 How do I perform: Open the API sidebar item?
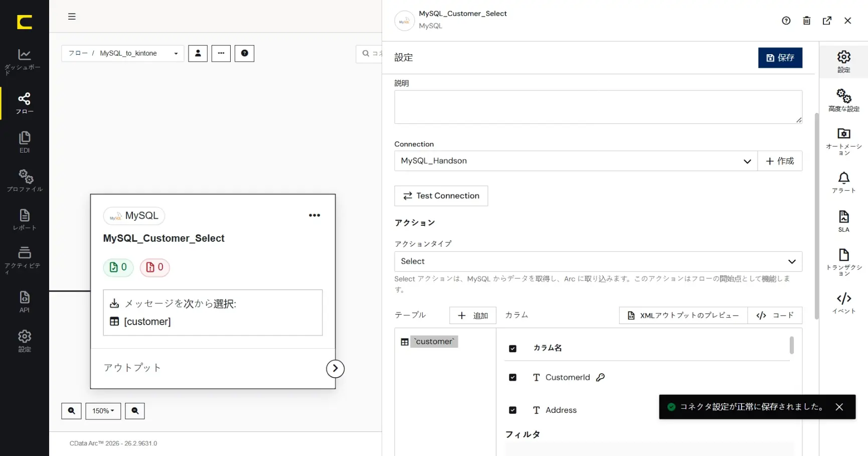coord(24,302)
